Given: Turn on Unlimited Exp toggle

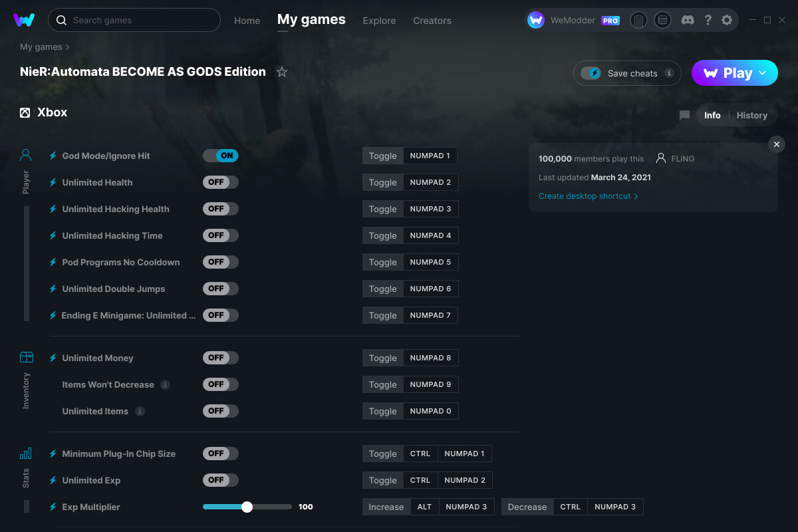Looking at the screenshot, I should (x=221, y=480).
